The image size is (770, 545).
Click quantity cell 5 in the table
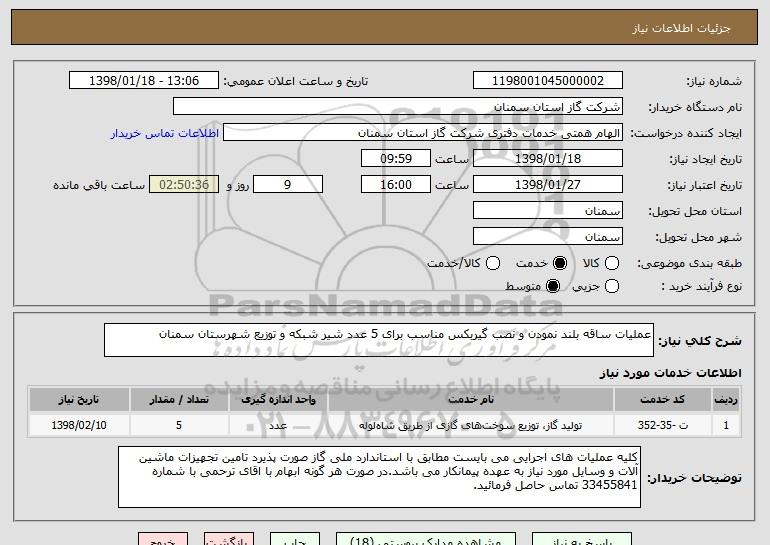pos(179,425)
